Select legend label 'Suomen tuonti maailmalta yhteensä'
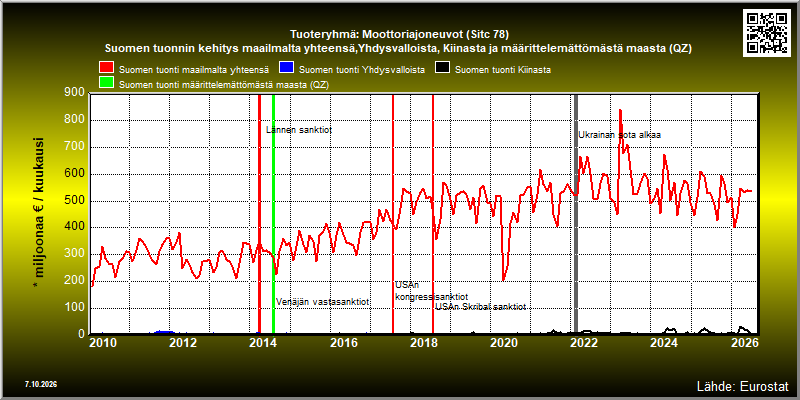 click(194, 70)
